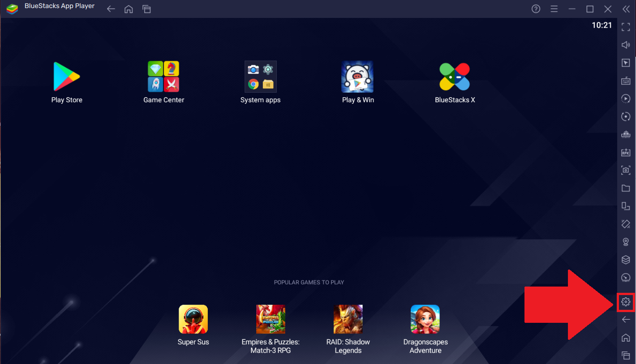Take a screenshot with camera icon
Viewport: 636px width, 364px height.
tap(626, 170)
